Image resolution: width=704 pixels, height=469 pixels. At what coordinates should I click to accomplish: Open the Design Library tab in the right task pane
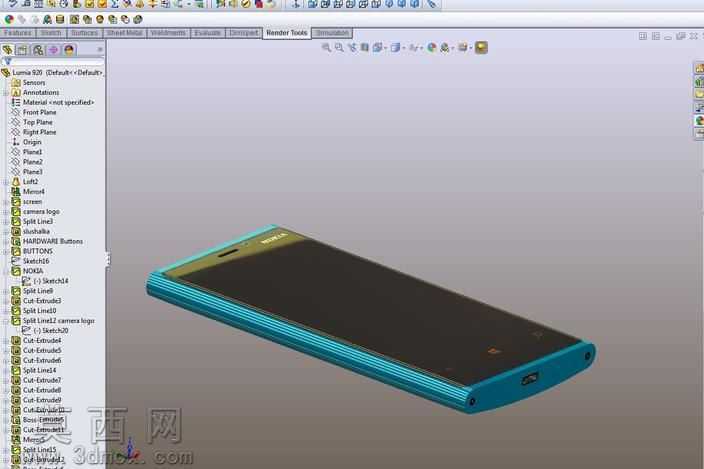(x=699, y=82)
